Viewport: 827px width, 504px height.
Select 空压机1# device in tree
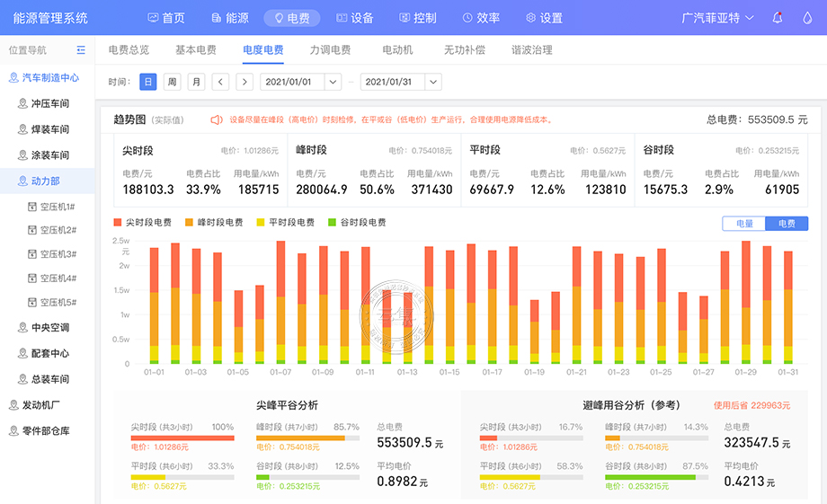point(58,207)
